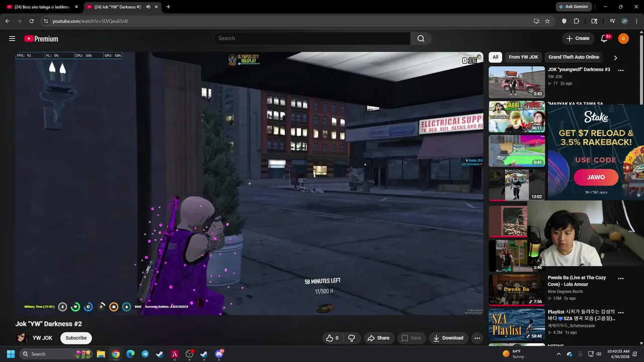
Task: Bookmark this page with star icon
Action: [x=547, y=21]
